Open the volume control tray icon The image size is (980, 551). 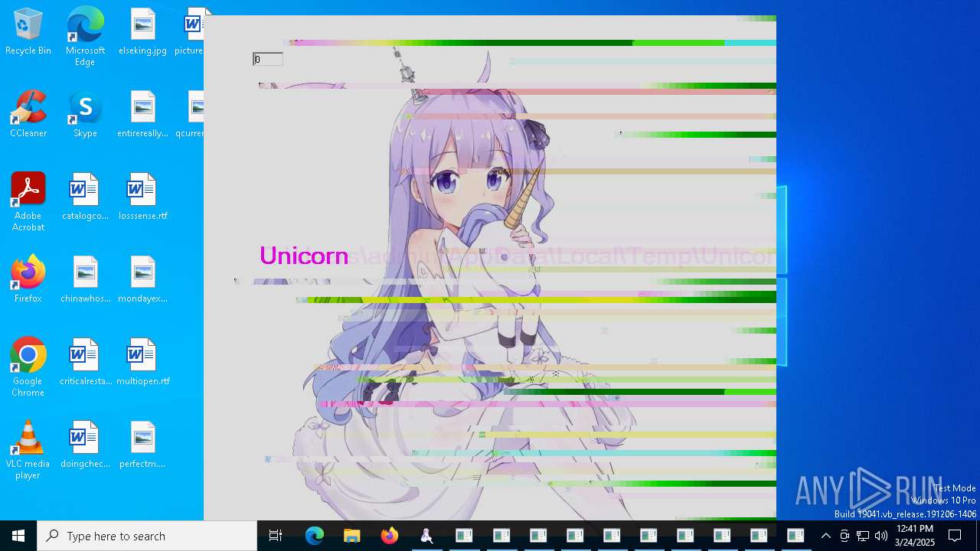coord(881,536)
